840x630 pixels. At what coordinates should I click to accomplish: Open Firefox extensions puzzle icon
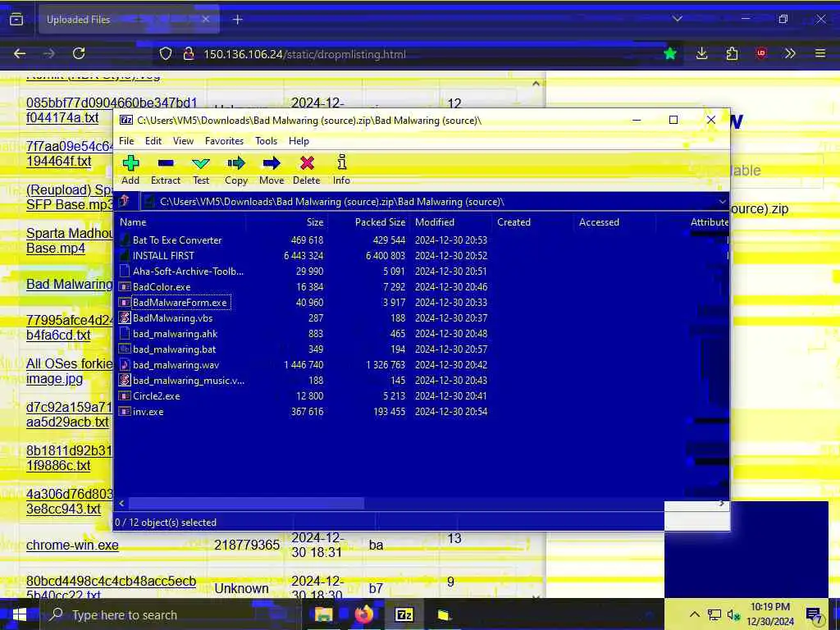(x=732, y=53)
